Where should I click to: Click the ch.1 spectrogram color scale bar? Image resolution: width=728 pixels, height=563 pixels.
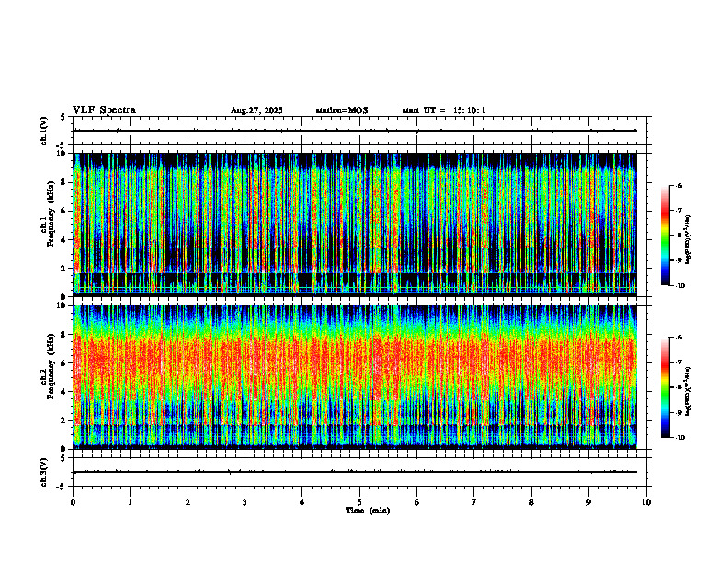point(665,236)
